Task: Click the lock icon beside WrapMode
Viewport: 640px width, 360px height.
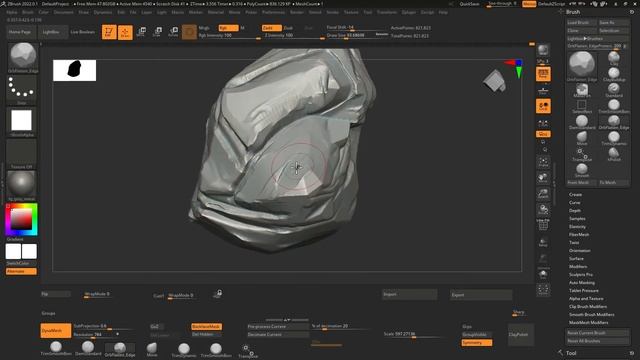Action: click(x=218, y=294)
